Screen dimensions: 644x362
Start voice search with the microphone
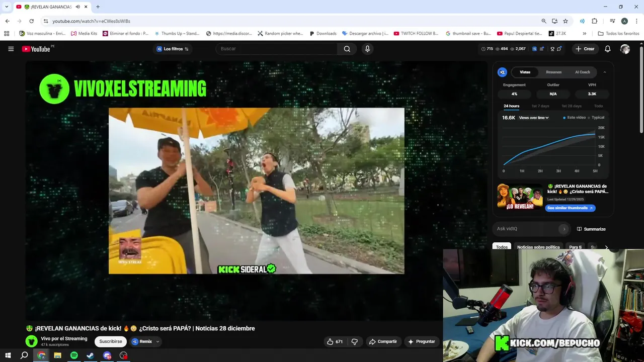tap(367, 49)
